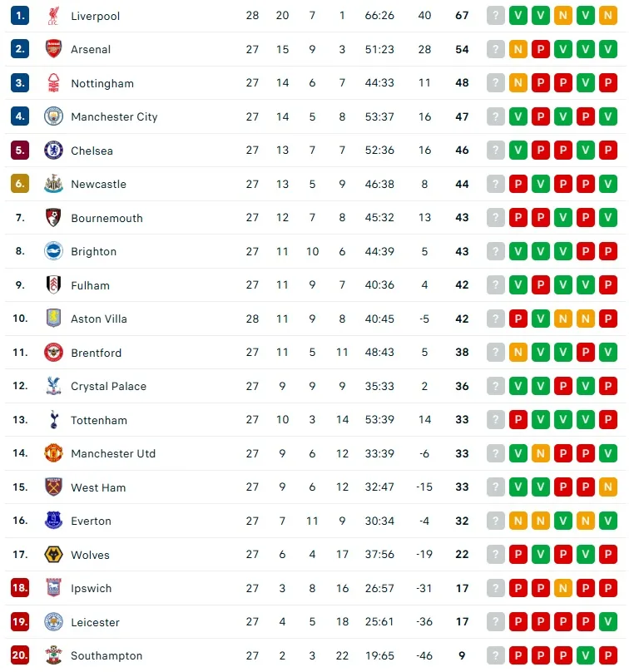
Task: Click the Manchester City crest icon
Action: pyautogui.click(x=53, y=116)
